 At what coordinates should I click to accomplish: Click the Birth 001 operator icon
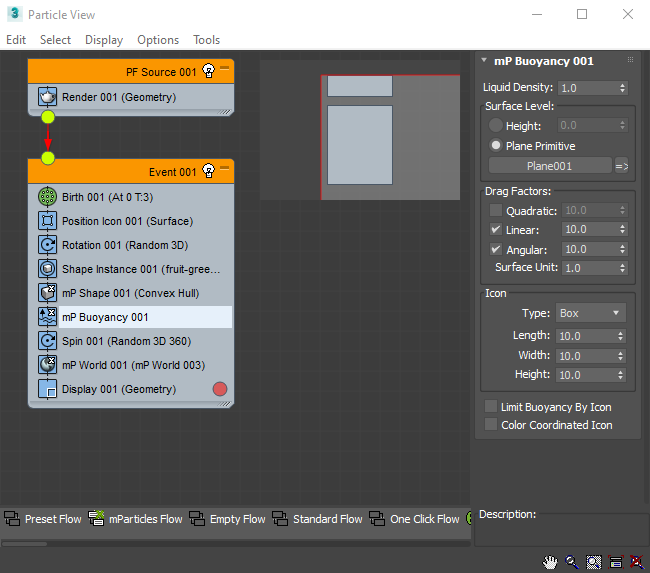[48, 197]
